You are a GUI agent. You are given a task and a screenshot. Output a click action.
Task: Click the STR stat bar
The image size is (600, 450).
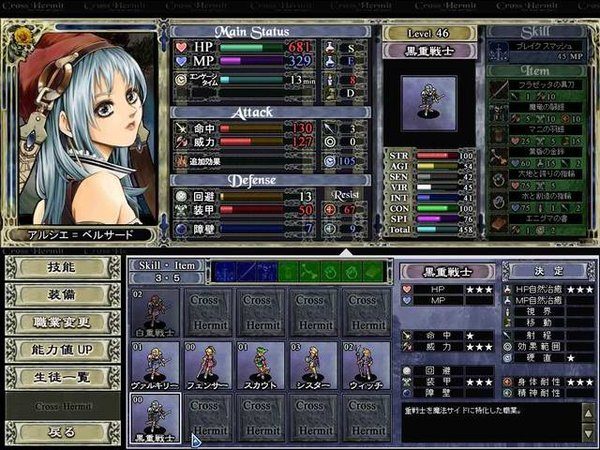tap(437, 156)
